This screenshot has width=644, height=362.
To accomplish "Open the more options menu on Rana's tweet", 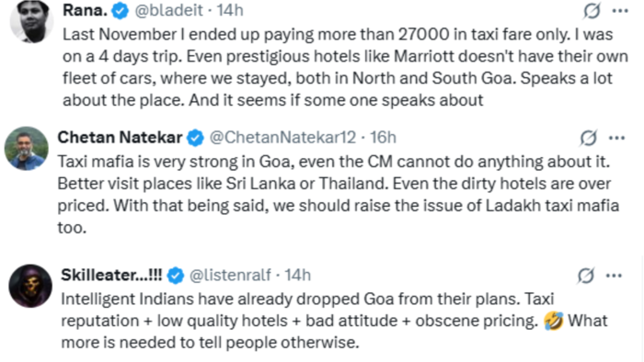I will coord(620,11).
